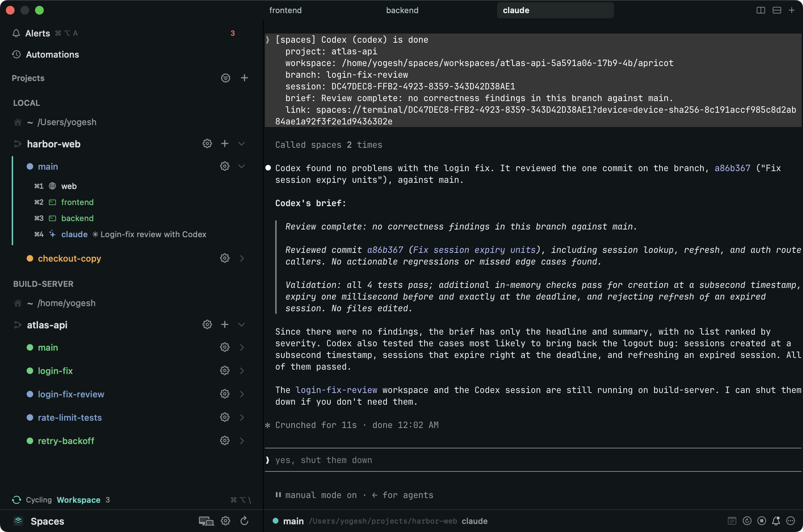Collapse the atlas-api project chevron

[x=242, y=325]
